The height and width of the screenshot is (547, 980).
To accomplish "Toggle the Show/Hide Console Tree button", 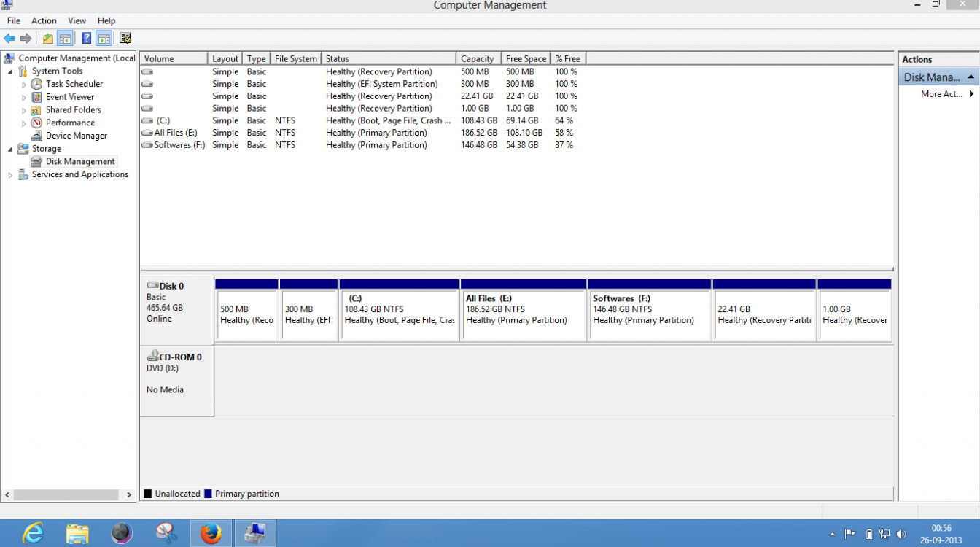I will [x=65, y=39].
